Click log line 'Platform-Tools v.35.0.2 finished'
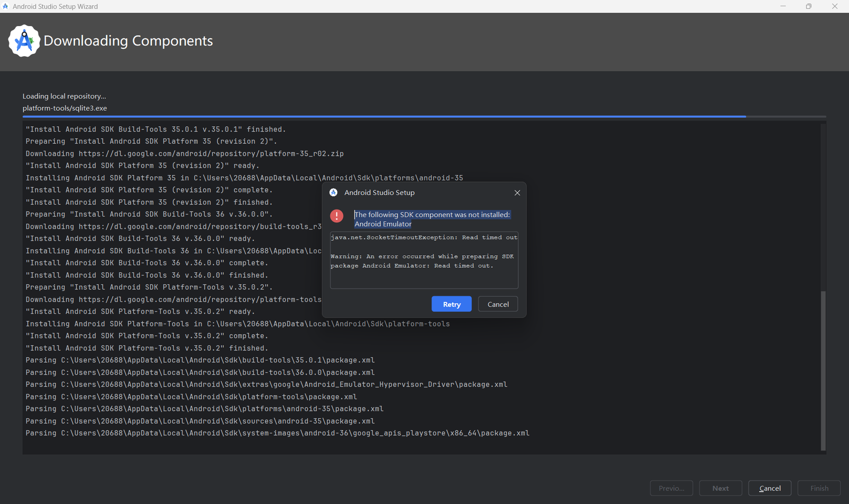Image resolution: width=849 pixels, height=504 pixels. coord(147,349)
